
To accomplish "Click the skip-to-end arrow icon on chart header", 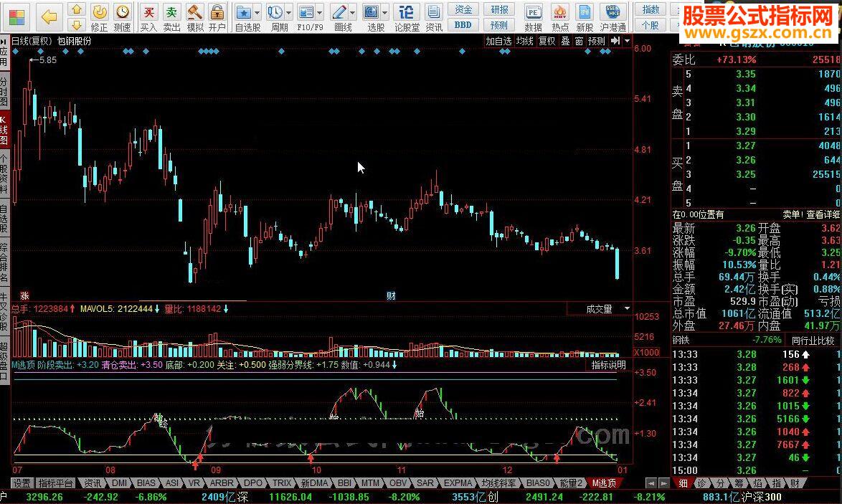I will (615, 41).
